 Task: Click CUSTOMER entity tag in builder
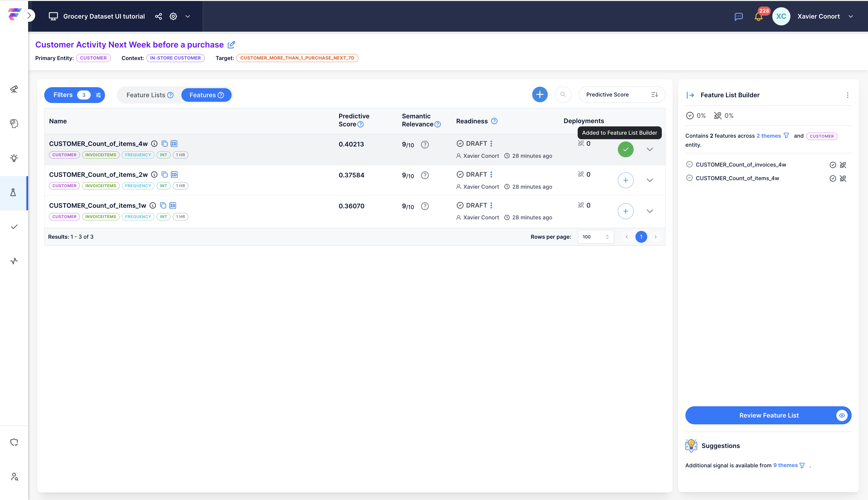pyautogui.click(x=822, y=136)
